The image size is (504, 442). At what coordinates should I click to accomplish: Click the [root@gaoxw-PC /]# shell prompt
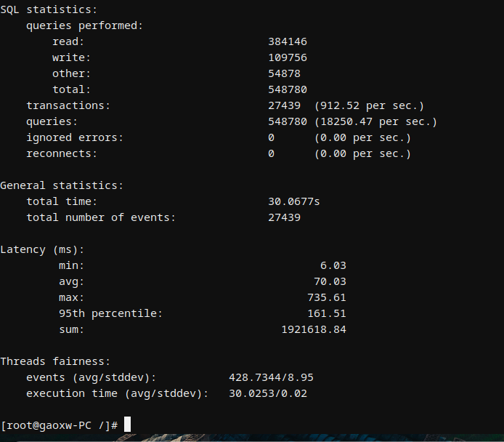coord(60,425)
